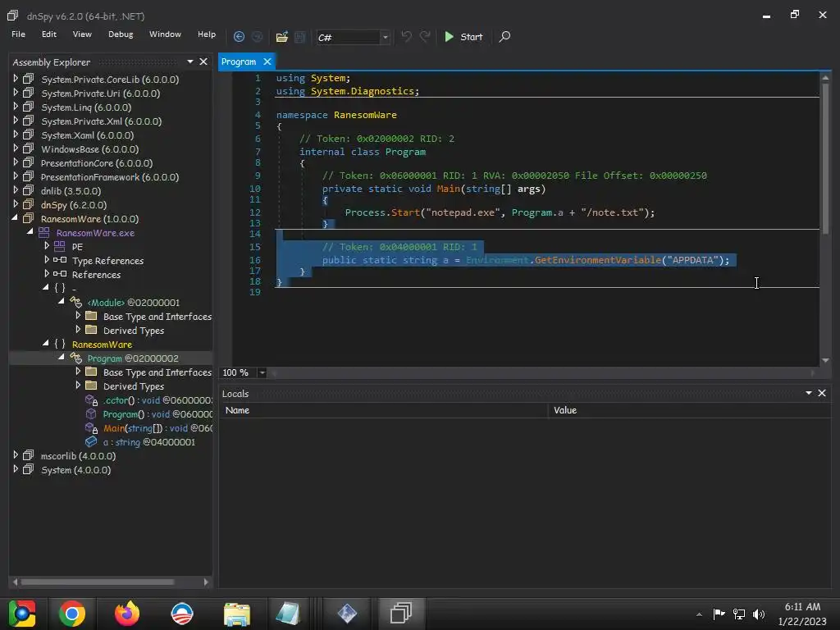Expand the mscorlib (4.0.0.0) assembly node
The width and height of the screenshot is (840, 630).
pos(16,455)
